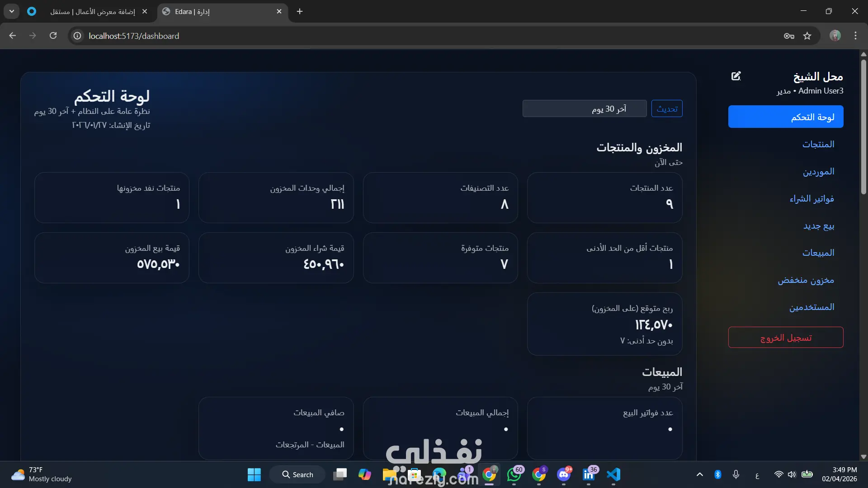Screen dimensions: 868x488
Task: Click the page vertical scrollbar
Action: (x=863, y=127)
